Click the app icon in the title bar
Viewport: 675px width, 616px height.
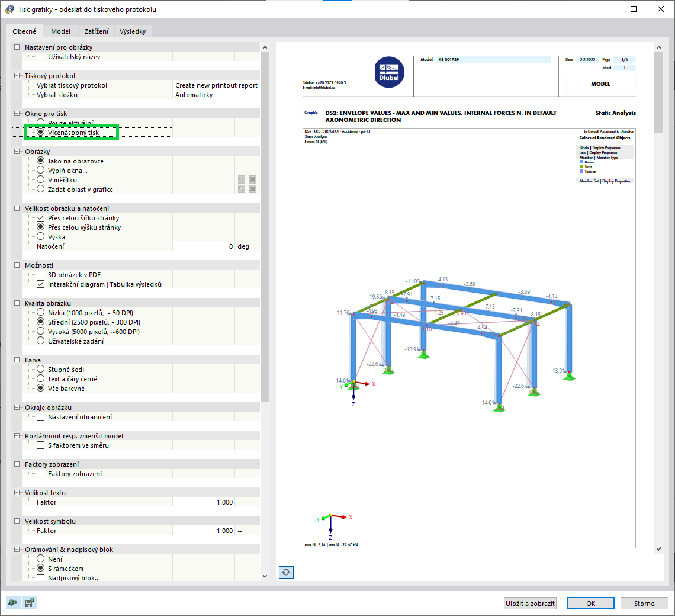9,9
